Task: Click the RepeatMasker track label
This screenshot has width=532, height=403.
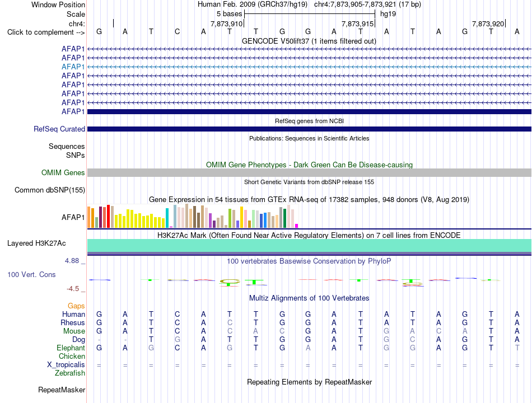Action: tap(62, 390)
